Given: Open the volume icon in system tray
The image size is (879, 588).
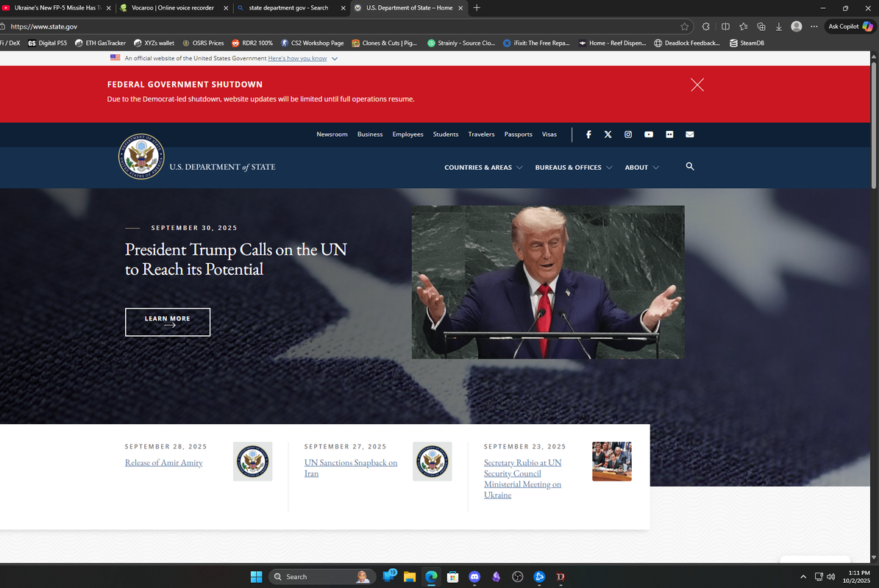Looking at the screenshot, I should 830,577.
